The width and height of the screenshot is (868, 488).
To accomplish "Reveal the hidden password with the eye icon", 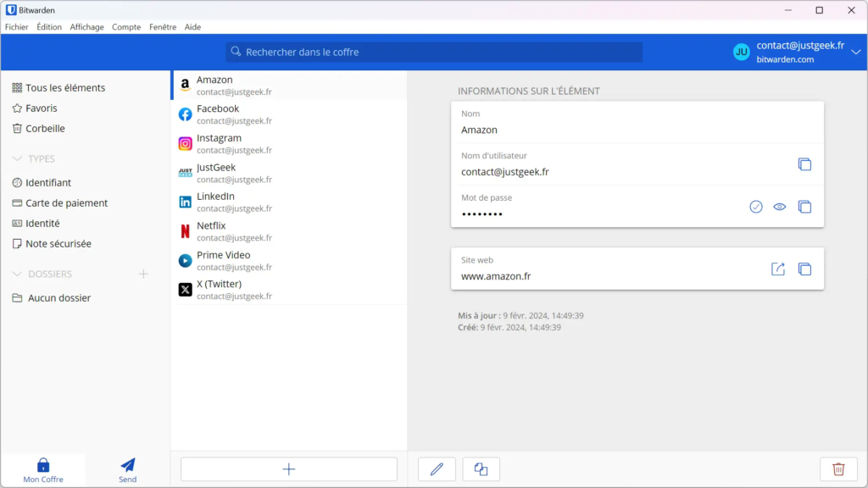I will [x=779, y=206].
